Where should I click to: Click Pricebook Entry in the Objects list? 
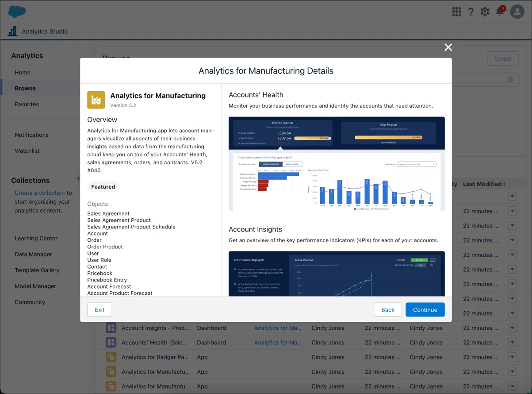point(107,280)
